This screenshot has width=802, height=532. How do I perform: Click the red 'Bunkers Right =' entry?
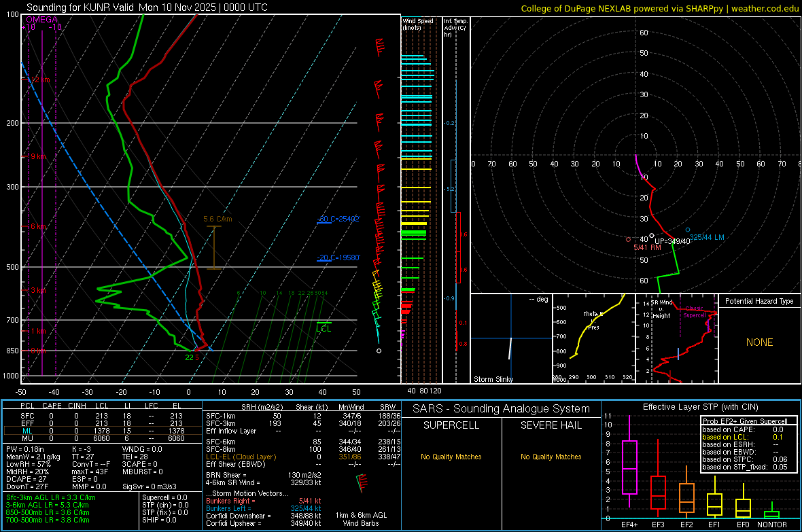pos(264,501)
